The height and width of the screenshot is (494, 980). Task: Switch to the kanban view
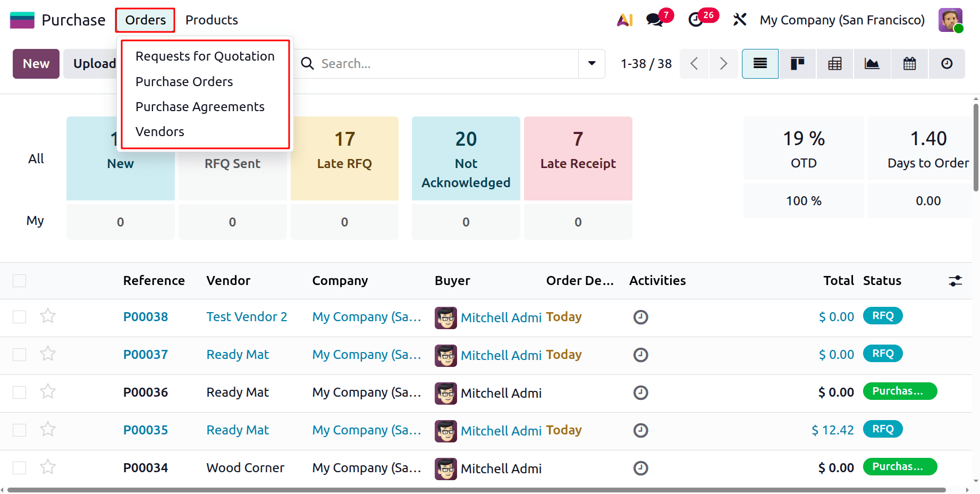pos(797,63)
